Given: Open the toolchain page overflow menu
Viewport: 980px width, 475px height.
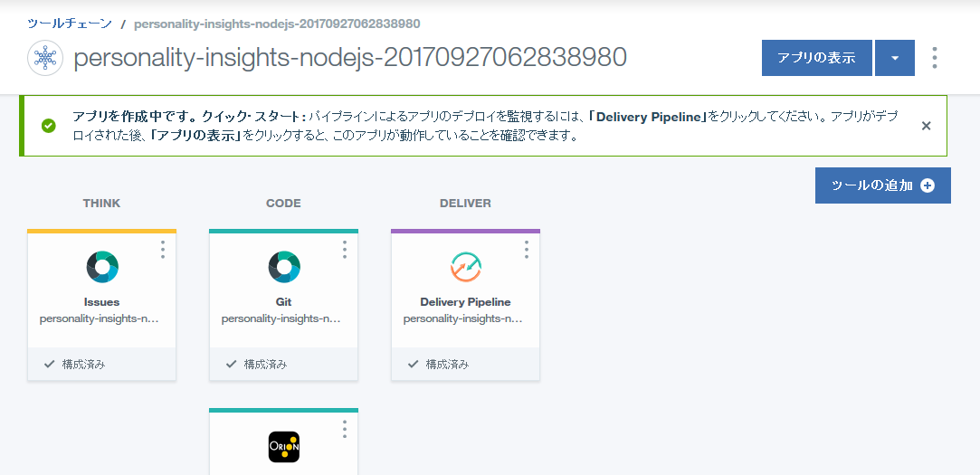Looking at the screenshot, I should pos(935,58).
